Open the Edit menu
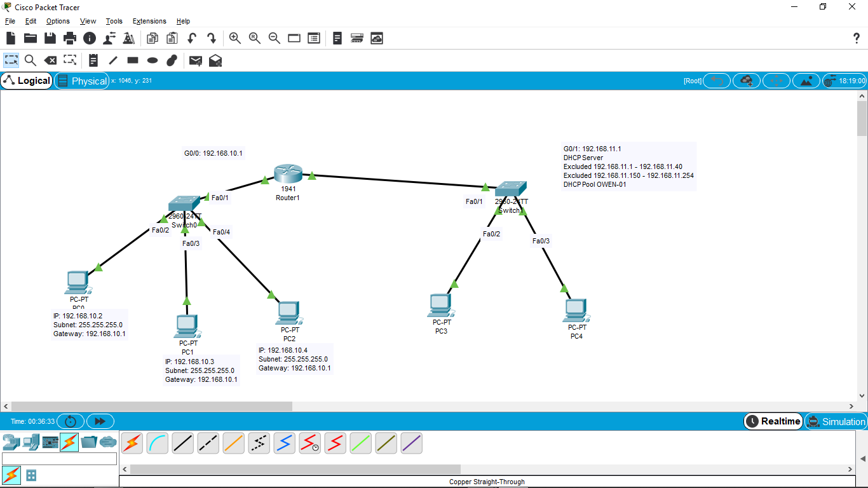The image size is (868, 488). pyautogui.click(x=31, y=21)
